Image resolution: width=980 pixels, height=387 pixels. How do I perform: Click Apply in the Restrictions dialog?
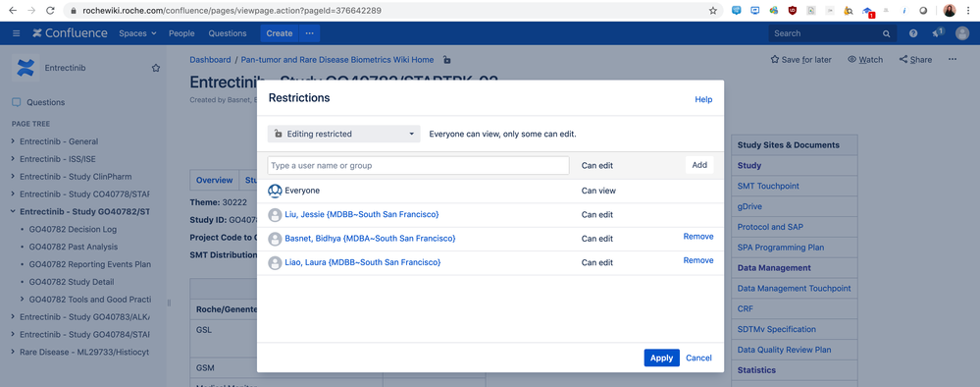tap(661, 359)
